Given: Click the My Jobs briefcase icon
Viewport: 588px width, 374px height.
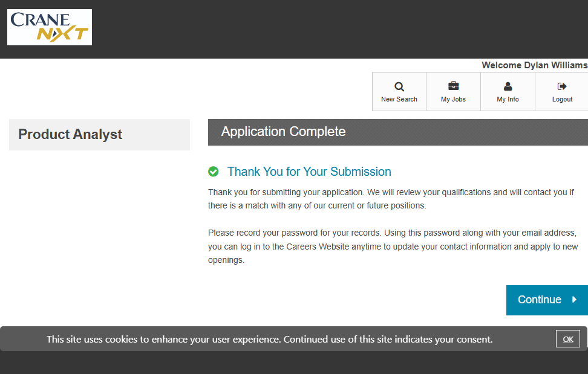Looking at the screenshot, I should (453, 86).
